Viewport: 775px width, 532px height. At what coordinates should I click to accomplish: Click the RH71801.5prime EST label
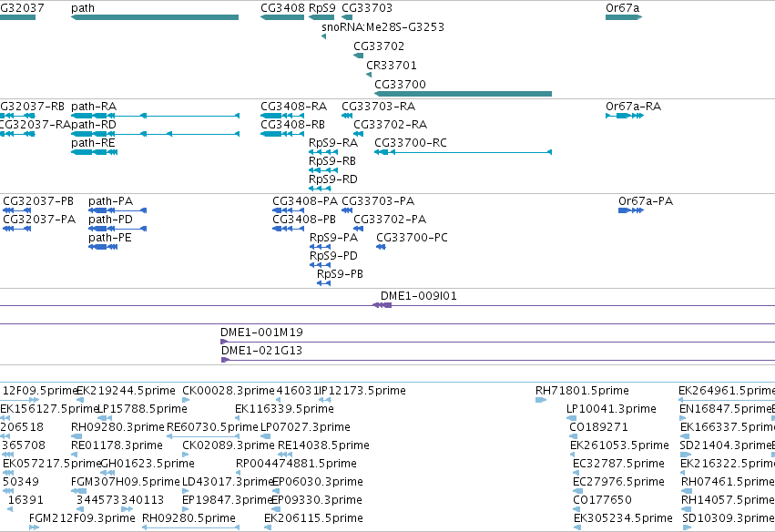582,391
